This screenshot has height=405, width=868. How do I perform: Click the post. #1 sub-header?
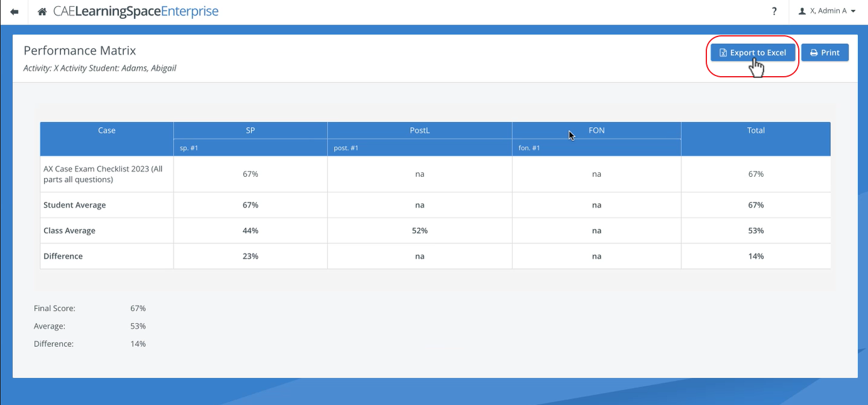(x=347, y=148)
